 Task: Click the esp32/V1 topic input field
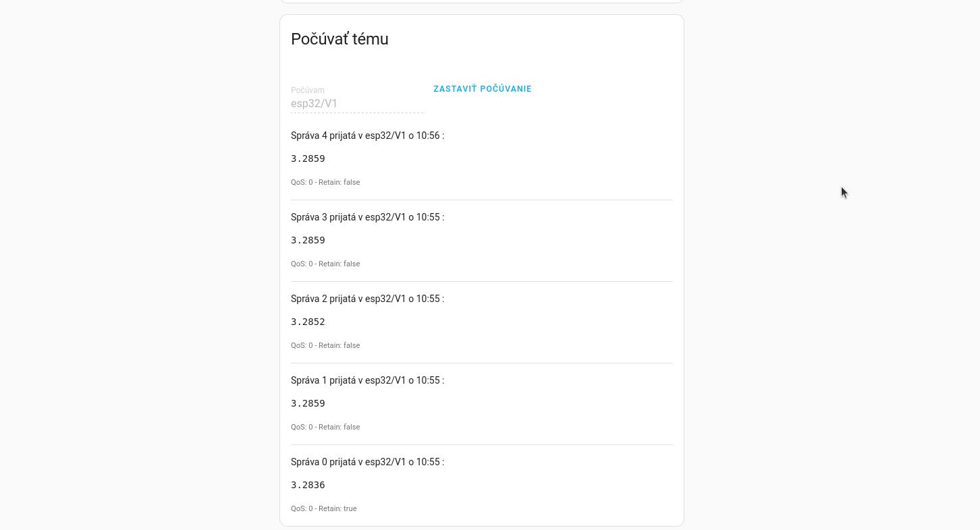click(x=357, y=104)
